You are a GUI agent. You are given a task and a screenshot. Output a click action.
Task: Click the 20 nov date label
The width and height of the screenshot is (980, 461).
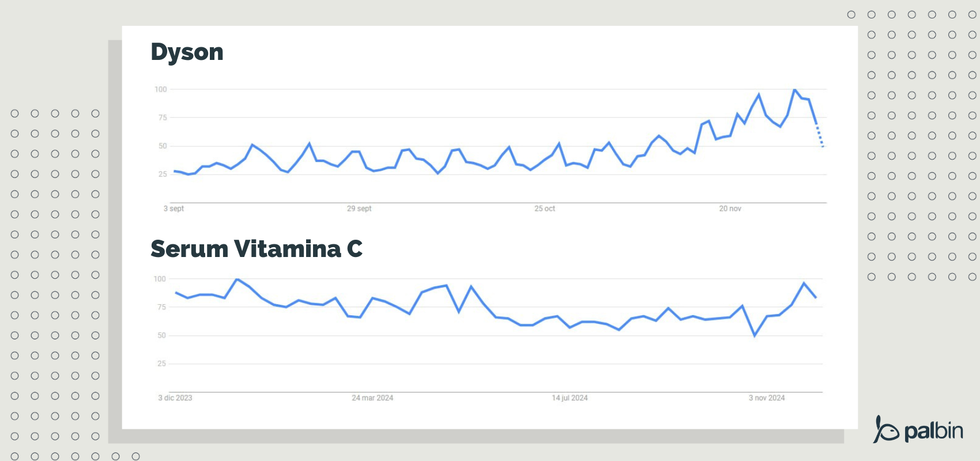pyautogui.click(x=730, y=209)
